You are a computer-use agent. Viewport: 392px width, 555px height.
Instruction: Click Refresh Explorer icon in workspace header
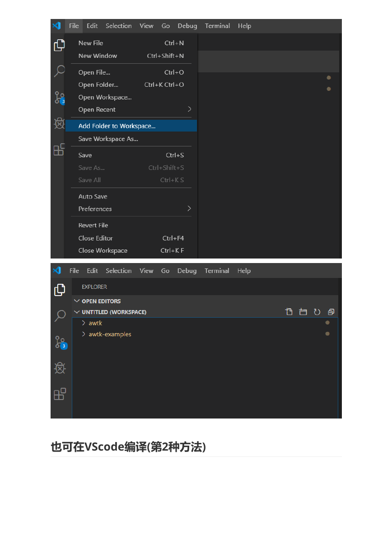coord(317,312)
